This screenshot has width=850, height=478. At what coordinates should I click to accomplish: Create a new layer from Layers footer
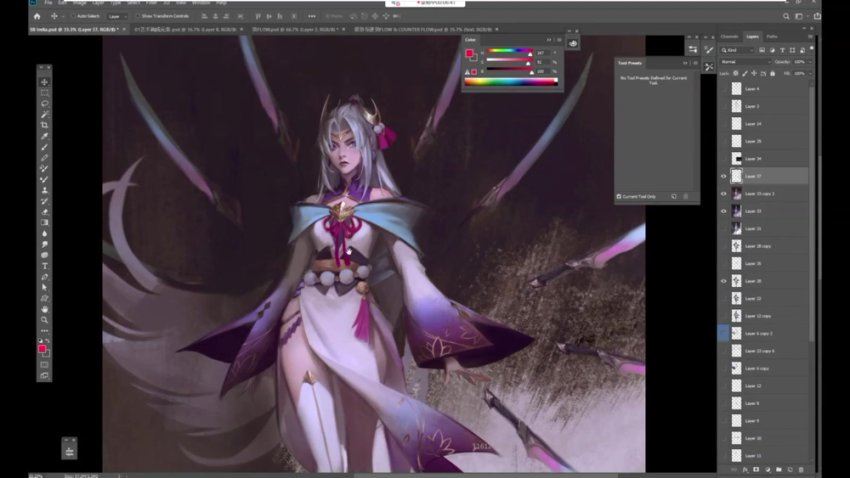tap(790, 469)
